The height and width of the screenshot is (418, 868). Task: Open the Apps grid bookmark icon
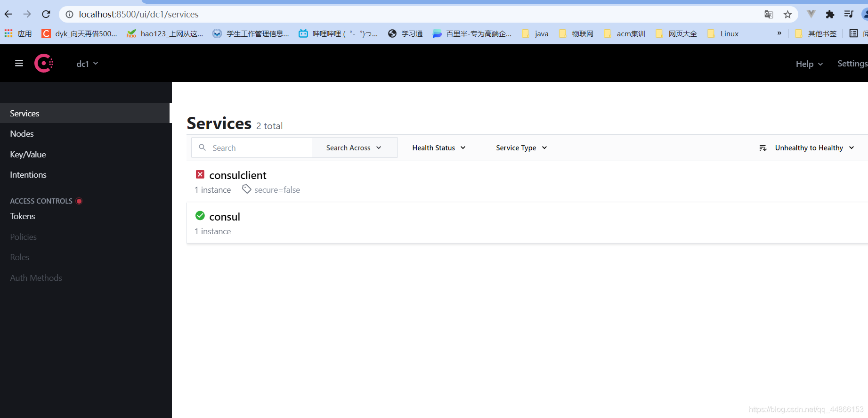click(x=8, y=33)
